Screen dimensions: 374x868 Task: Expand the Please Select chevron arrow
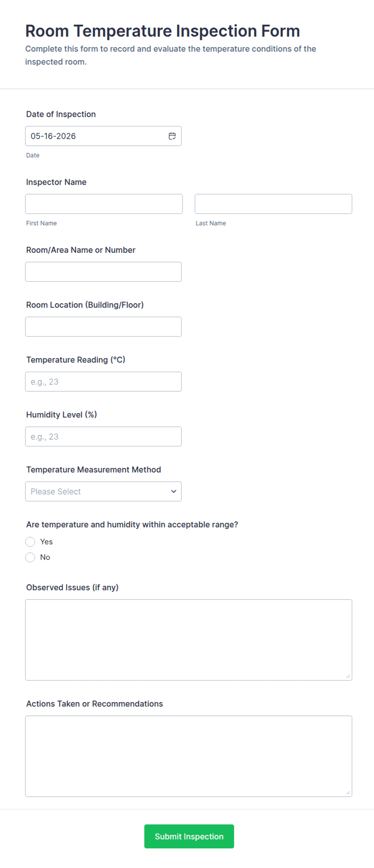(x=174, y=492)
